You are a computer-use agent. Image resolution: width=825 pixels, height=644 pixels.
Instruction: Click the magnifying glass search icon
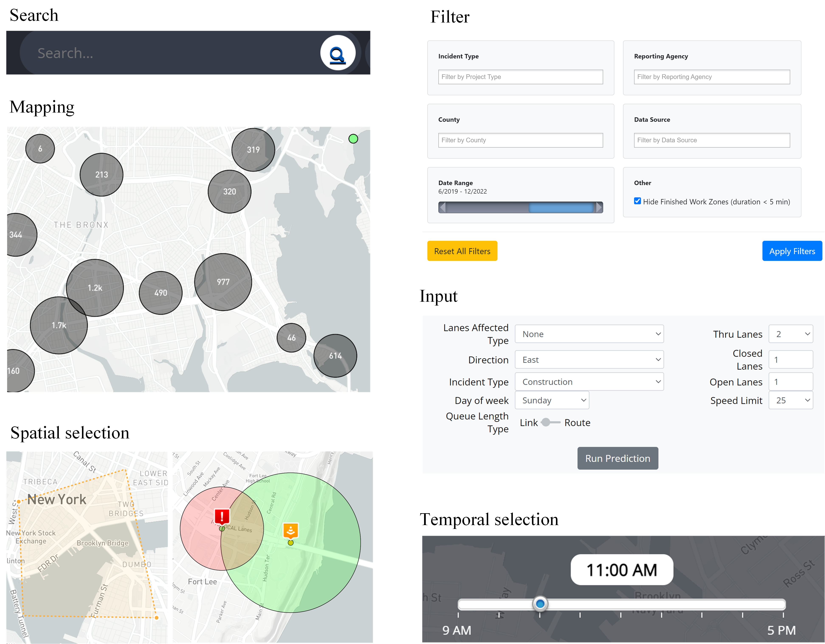pos(337,53)
